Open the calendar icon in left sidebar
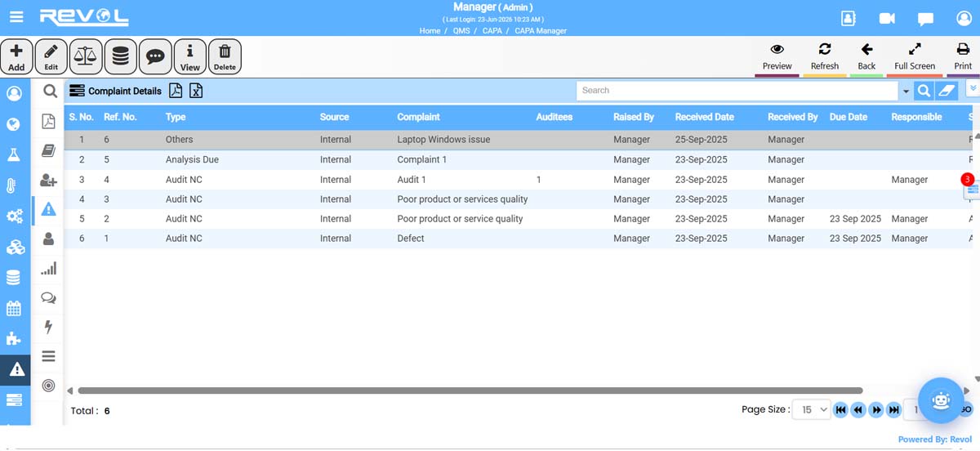The width and height of the screenshot is (980, 451). (x=14, y=309)
